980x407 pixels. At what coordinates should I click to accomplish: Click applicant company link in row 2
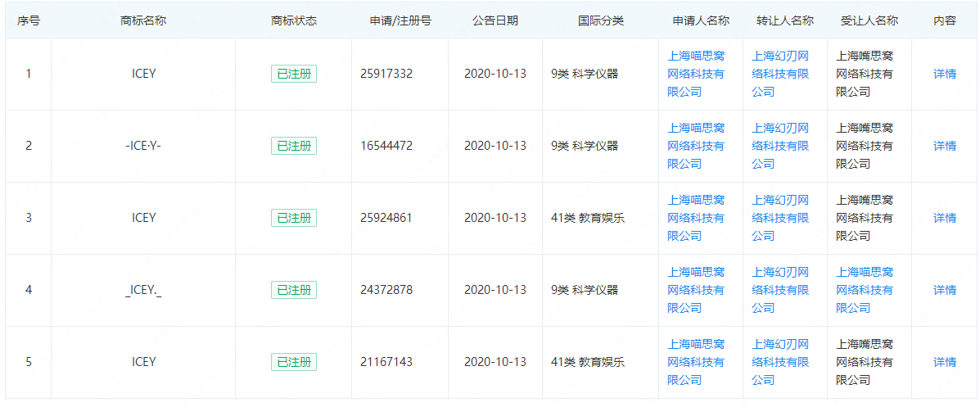pyautogui.click(x=696, y=146)
